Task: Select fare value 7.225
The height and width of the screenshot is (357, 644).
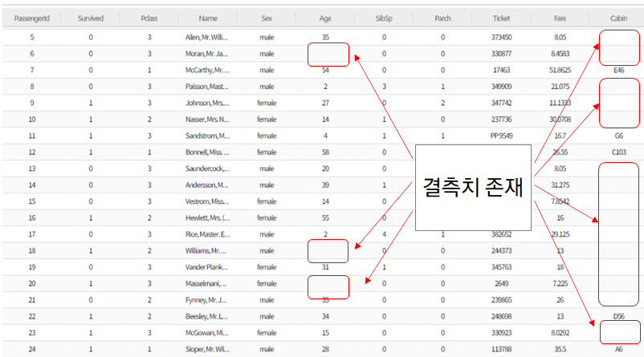Action: [560, 283]
